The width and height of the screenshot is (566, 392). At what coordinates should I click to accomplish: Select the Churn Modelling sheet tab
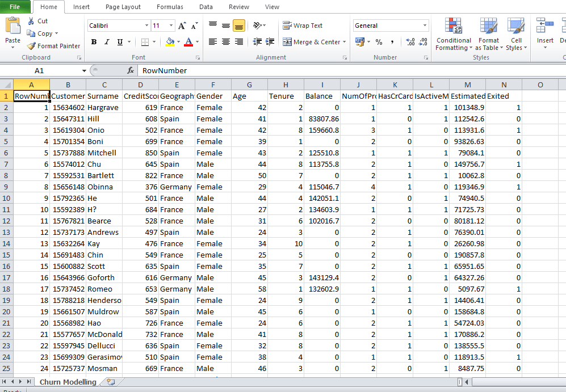pos(68,382)
